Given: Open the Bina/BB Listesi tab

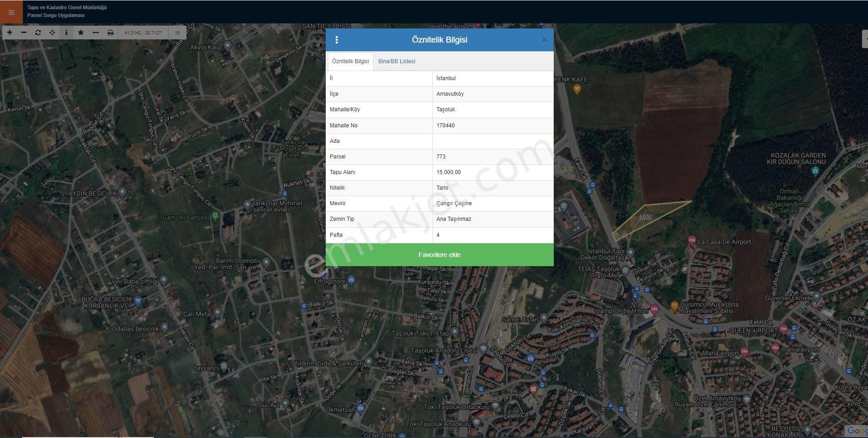Looking at the screenshot, I should tap(397, 61).
